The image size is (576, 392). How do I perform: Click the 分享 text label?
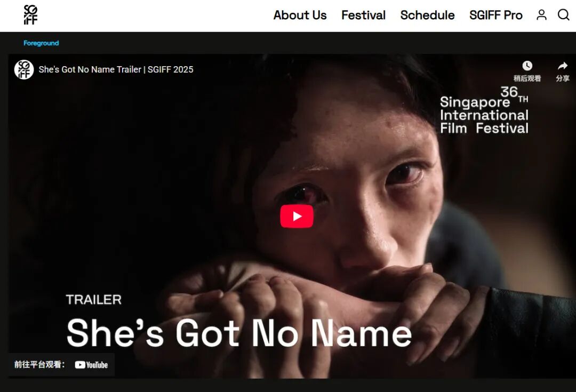563,78
